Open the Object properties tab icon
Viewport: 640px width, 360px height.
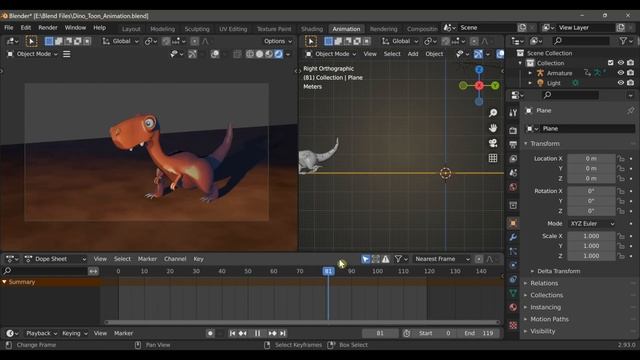coord(513,223)
